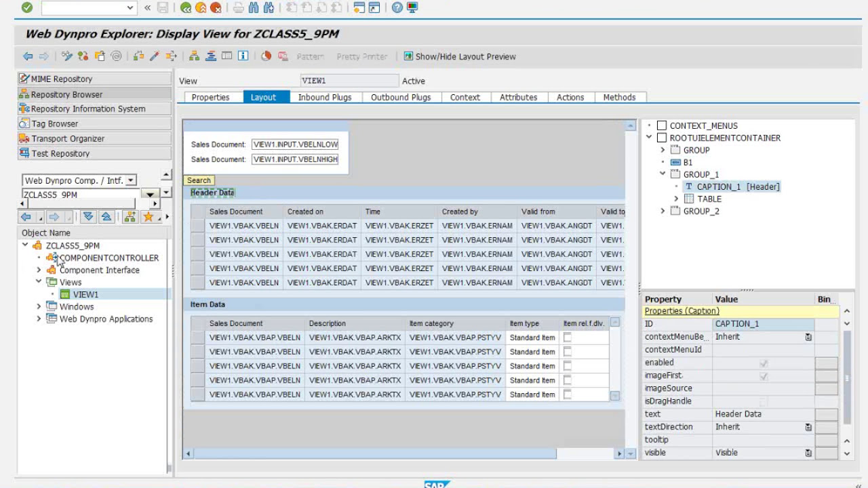Viewport: 868px width, 488px height.
Task: Open the visible property value dropdown
Action: tap(808, 453)
